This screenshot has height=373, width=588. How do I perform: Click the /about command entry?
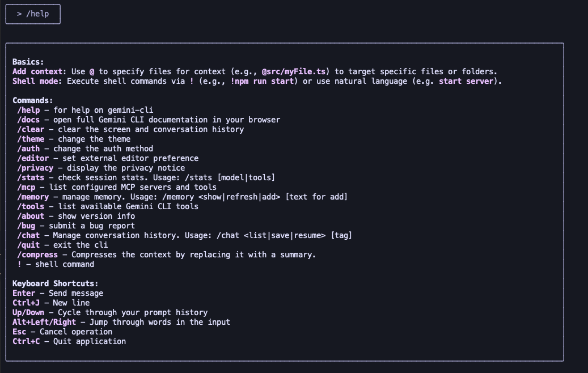31,216
